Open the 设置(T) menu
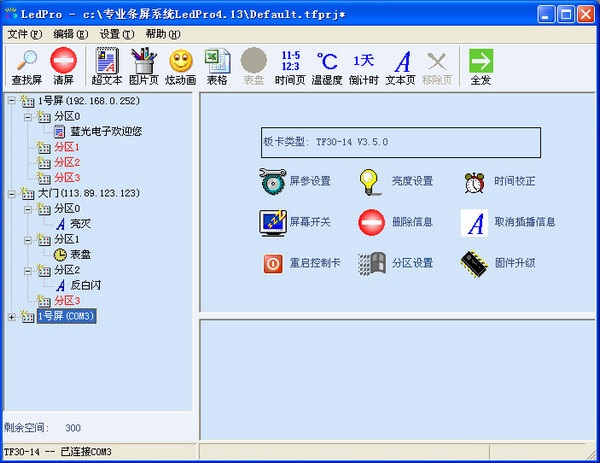This screenshot has height=463, width=600. click(117, 34)
